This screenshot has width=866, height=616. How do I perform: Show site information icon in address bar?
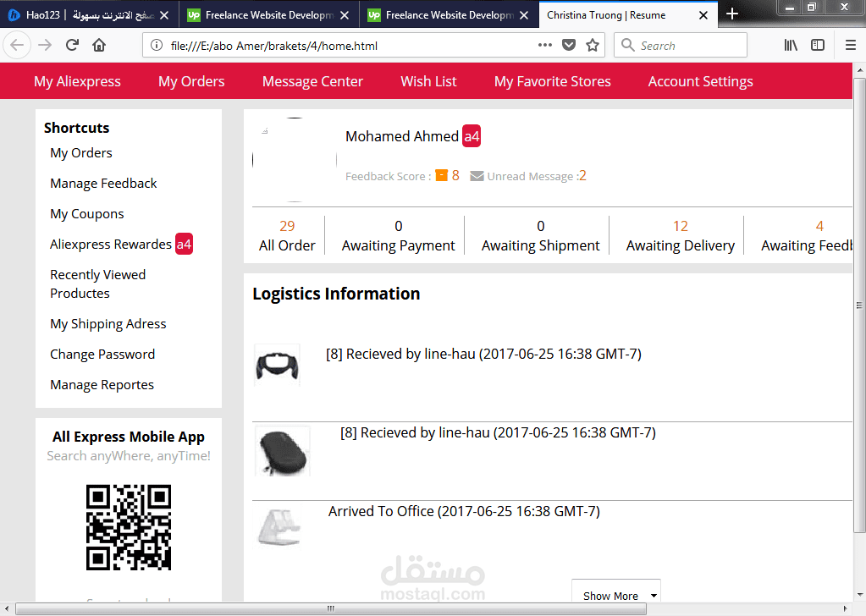(x=157, y=45)
